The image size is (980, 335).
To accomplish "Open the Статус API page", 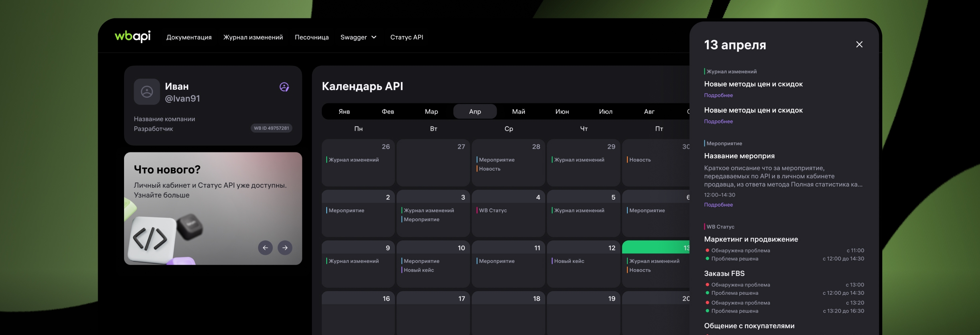I will [406, 37].
